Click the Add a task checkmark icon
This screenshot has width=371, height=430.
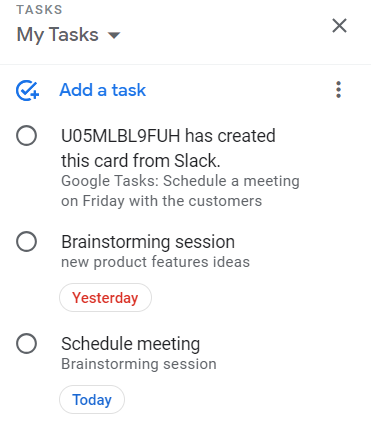tap(27, 90)
